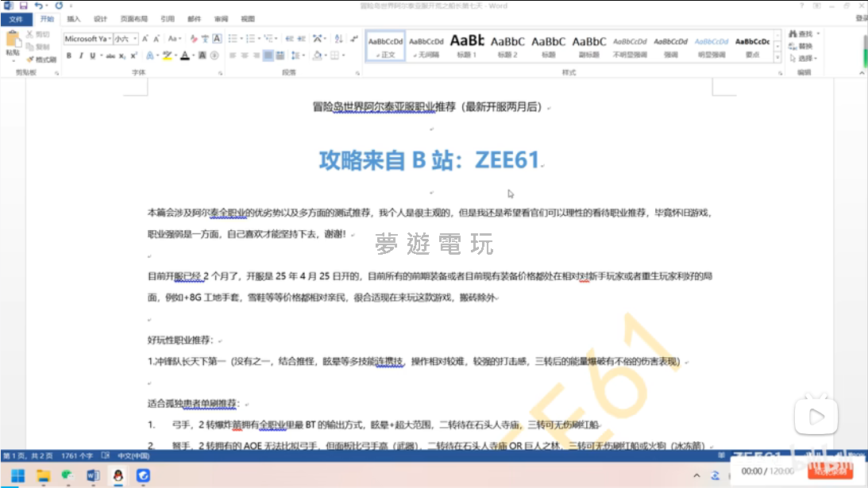The image size is (868, 488).
Task: Switch to the 插入 ribbon tab
Action: tap(73, 18)
